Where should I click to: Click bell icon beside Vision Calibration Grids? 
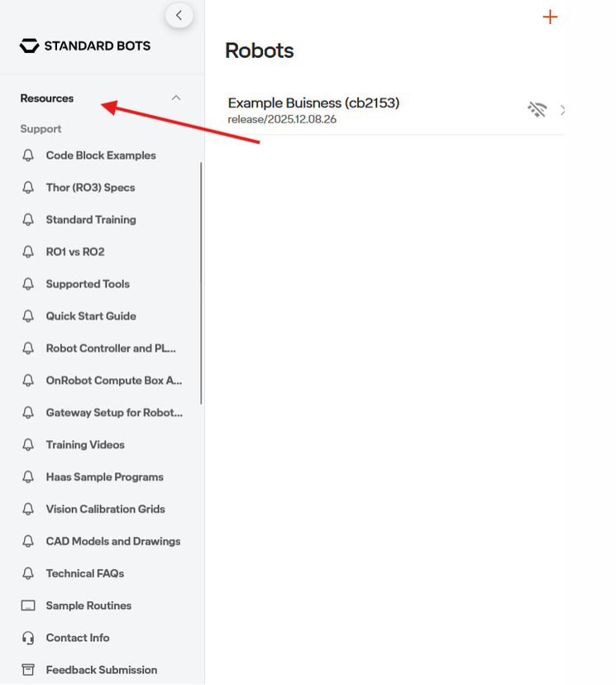(28, 510)
